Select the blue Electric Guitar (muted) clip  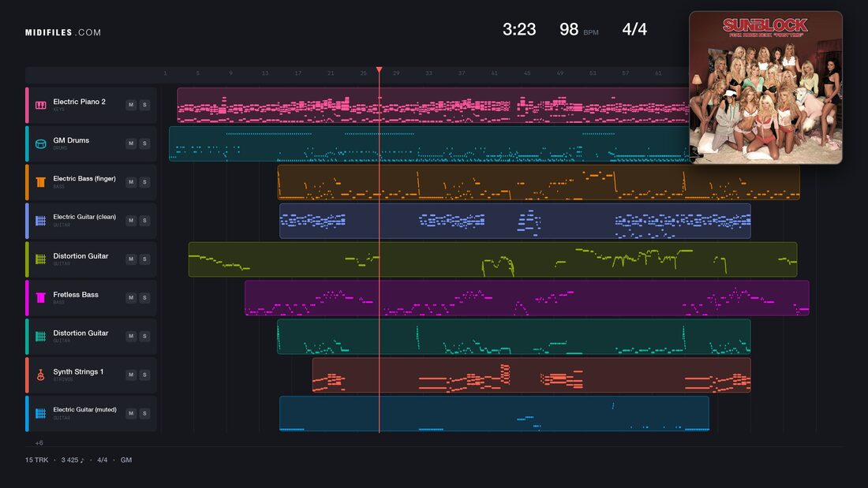click(494, 413)
